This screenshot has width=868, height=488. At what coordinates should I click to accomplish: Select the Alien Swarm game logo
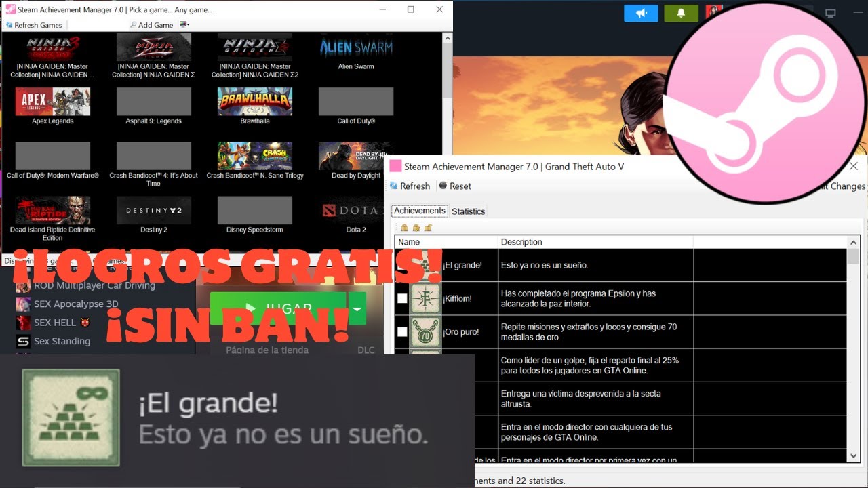(356, 47)
